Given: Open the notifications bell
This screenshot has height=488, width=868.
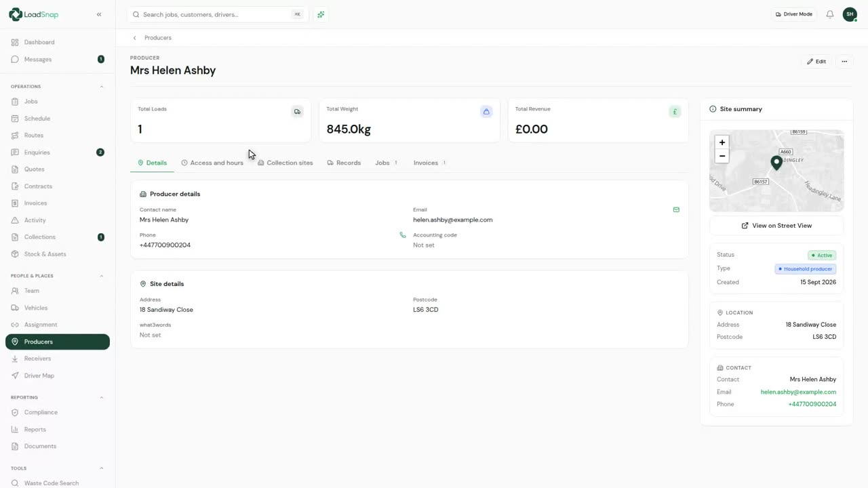Looking at the screenshot, I should coord(829,14).
